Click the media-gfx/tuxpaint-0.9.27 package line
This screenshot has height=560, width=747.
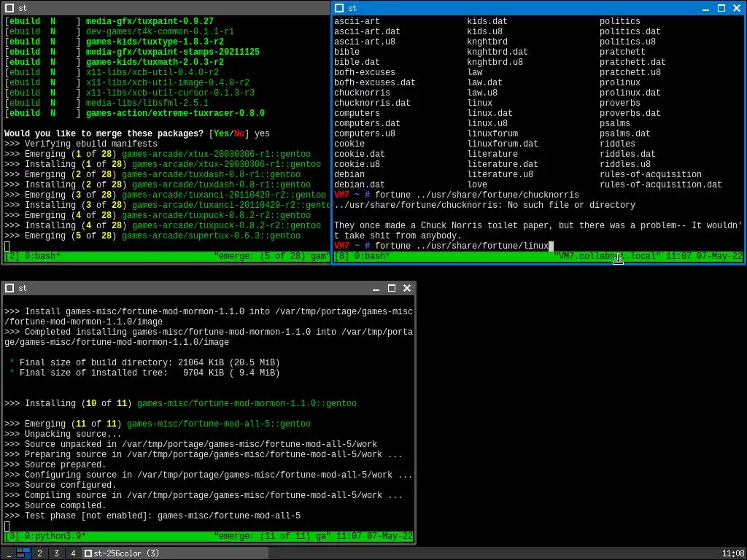(150, 21)
